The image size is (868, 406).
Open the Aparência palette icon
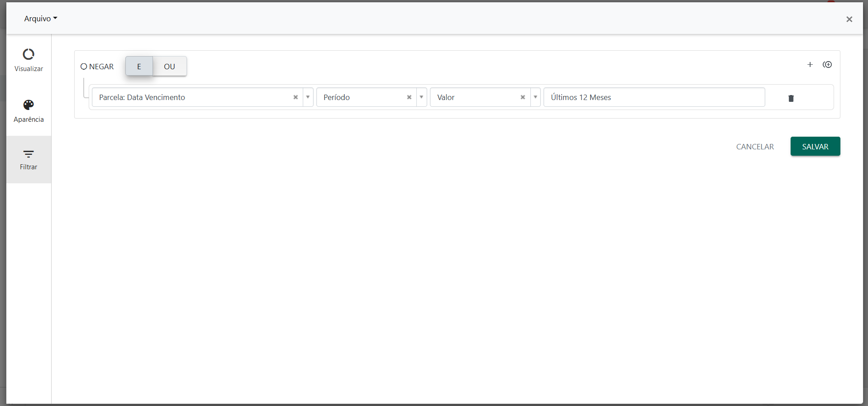[29, 105]
